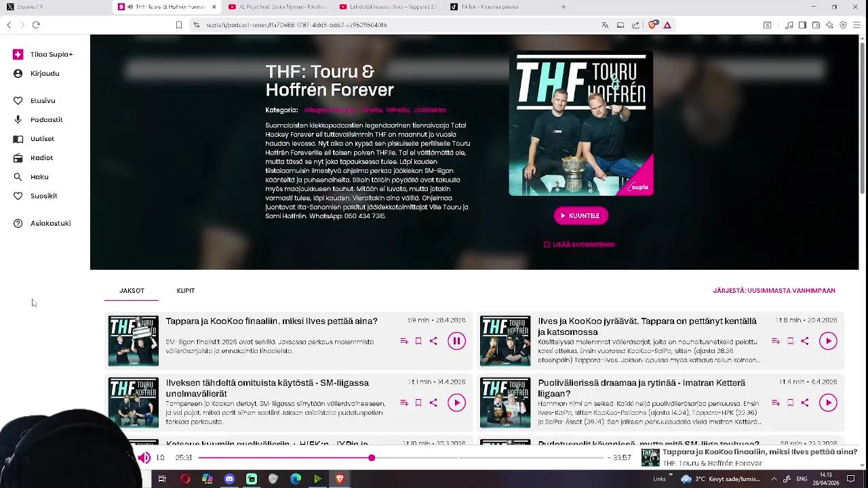The image size is (868, 488).
Task: Mute the player volume speaker icon
Action: [144, 458]
